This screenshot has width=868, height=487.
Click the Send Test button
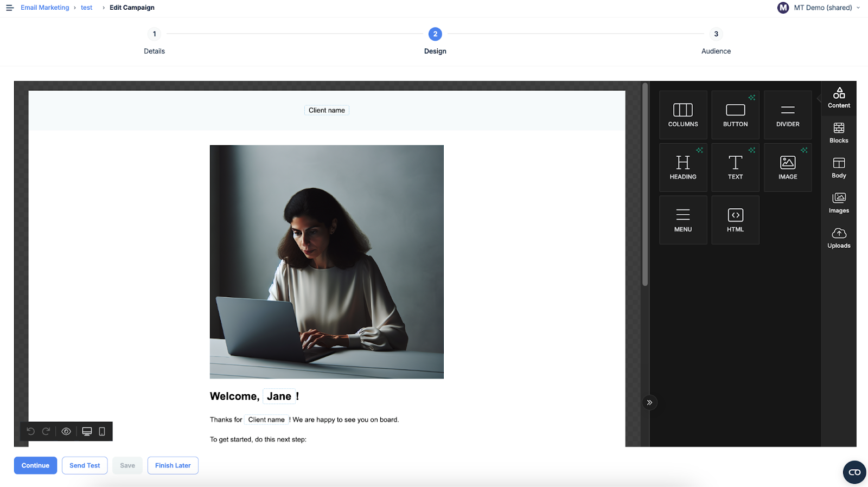point(85,465)
